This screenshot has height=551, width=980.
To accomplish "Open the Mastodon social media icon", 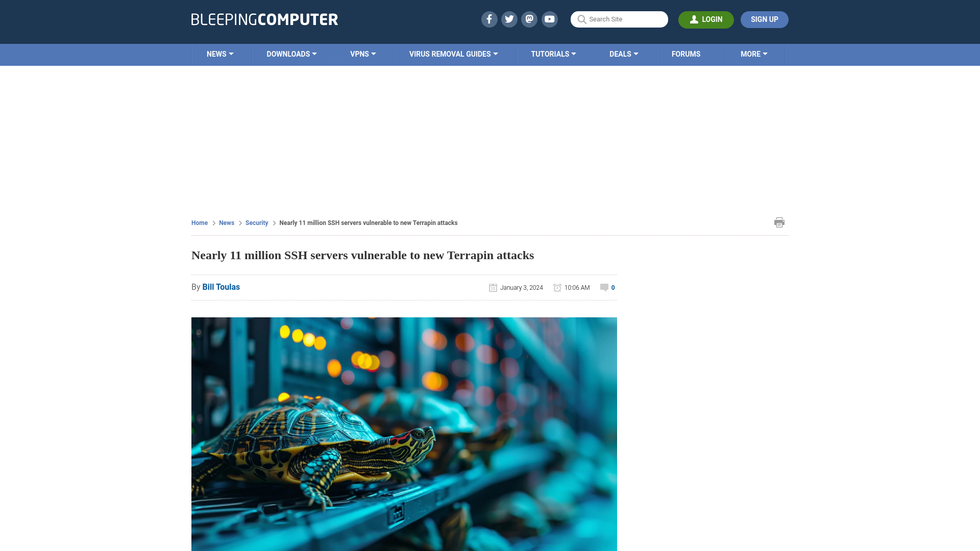I will 529,19.
